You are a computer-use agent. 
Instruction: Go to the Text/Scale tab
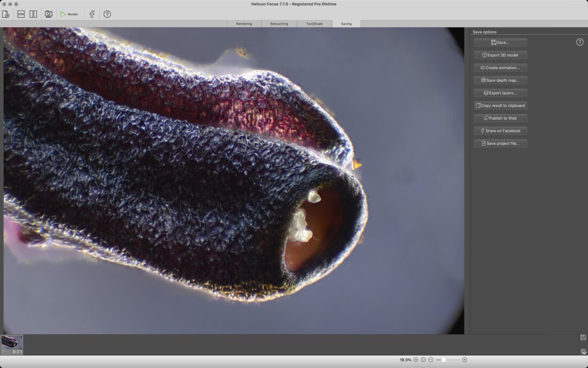[314, 24]
